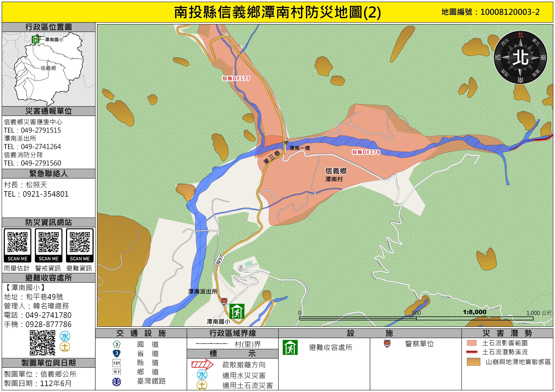Image resolution: width=555 pixels, height=392 pixels.
Task: Click the 雨量估計 QR code
Action: (17, 242)
